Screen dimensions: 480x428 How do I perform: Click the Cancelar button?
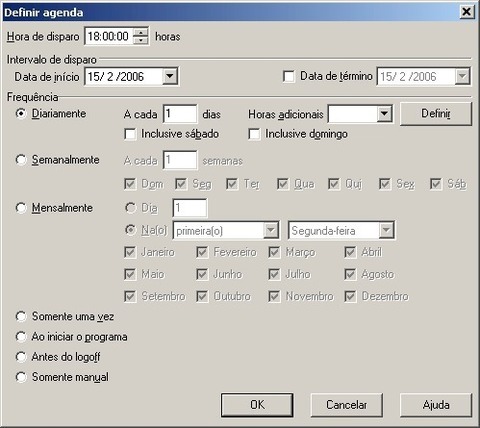coord(346,405)
